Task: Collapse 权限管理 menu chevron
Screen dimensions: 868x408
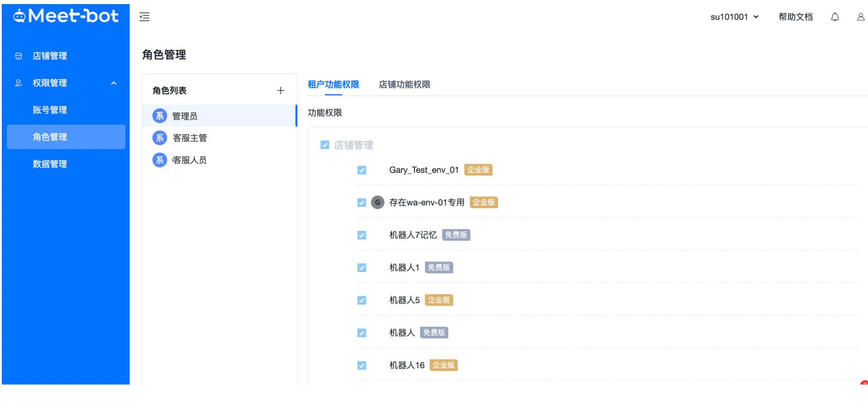Action: click(x=114, y=83)
